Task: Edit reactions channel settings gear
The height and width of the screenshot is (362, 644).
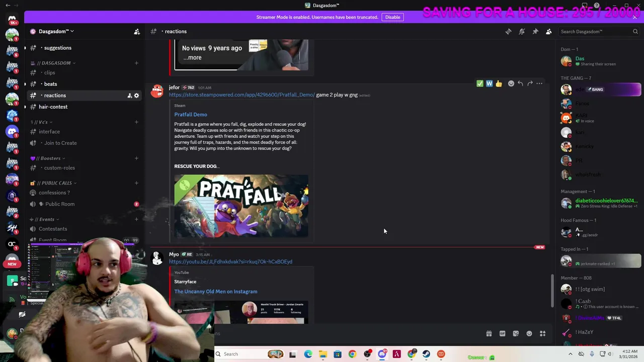Action: click(136, 96)
